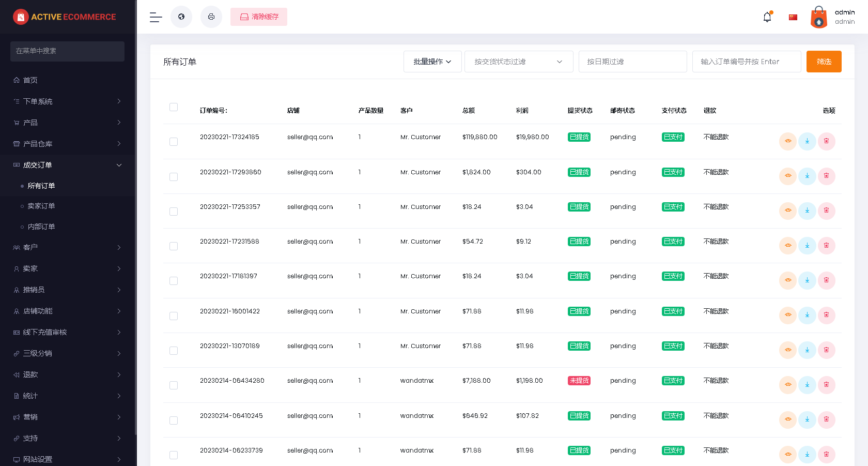
Task: Click the 清除缓存 clear cache button
Action: click(x=259, y=17)
